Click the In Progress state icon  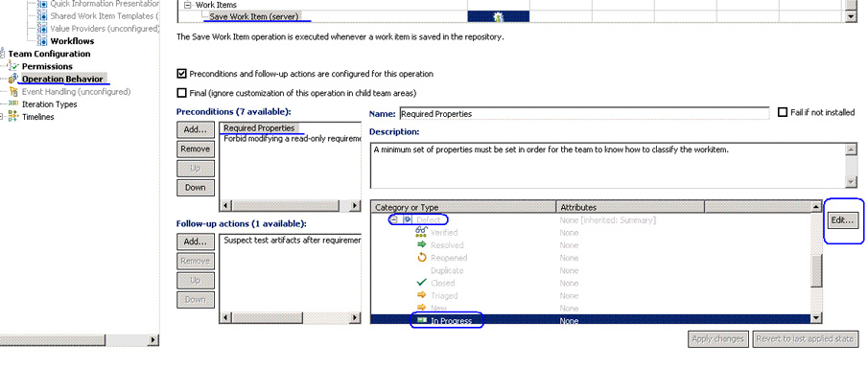tap(421, 320)
